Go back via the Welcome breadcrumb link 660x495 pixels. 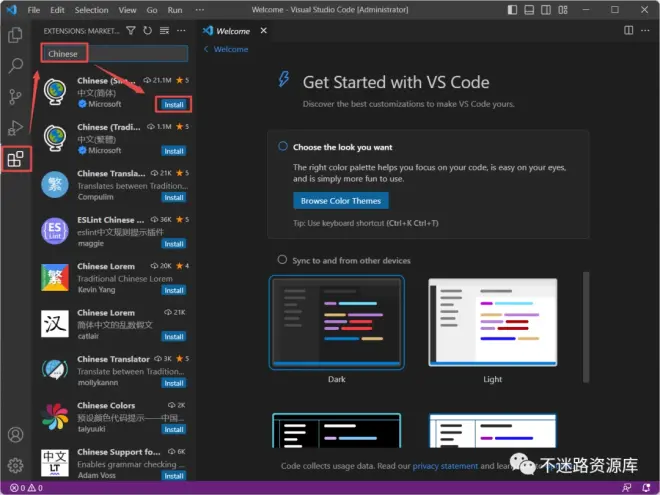231,49
